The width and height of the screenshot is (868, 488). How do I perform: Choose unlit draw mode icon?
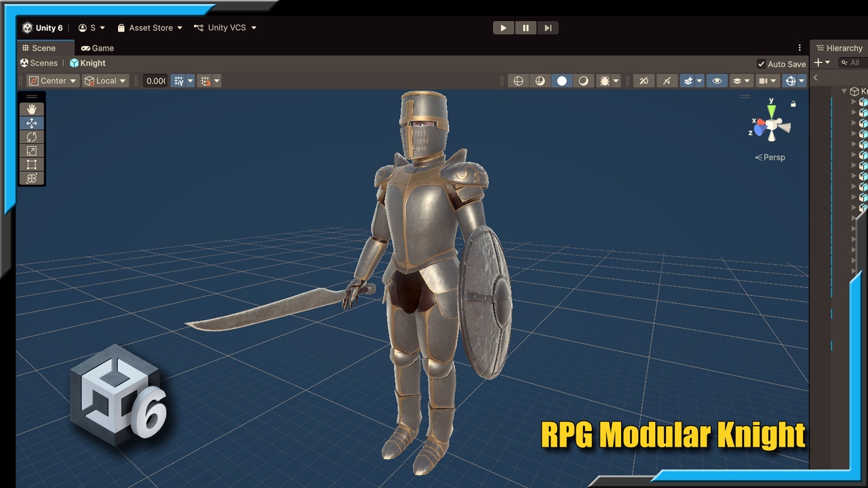point(583,81)
